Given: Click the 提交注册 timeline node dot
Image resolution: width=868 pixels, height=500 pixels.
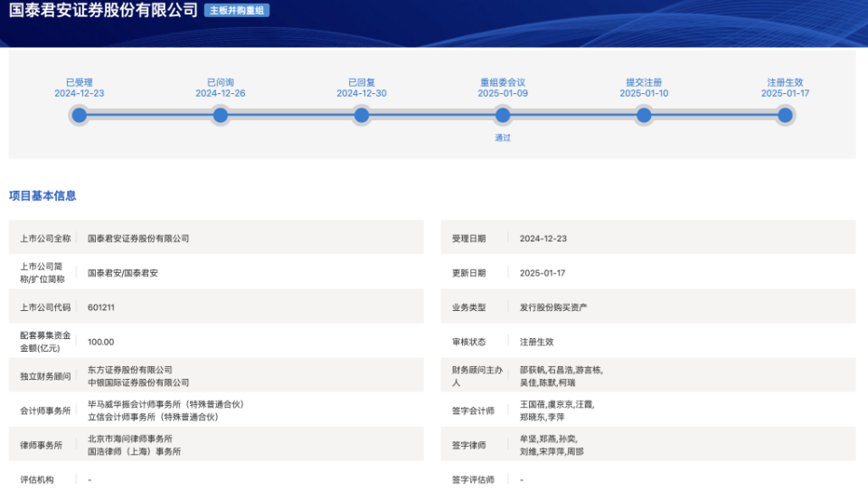Looking at the screenshot, I should [644, 115].
